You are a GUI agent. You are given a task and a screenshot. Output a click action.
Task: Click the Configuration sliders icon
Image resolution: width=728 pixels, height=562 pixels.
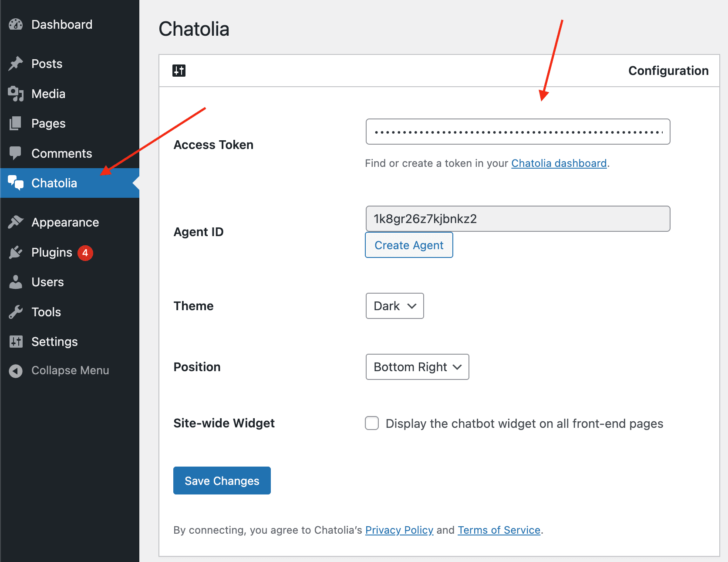pyautogui.click(x=179, y=71)
